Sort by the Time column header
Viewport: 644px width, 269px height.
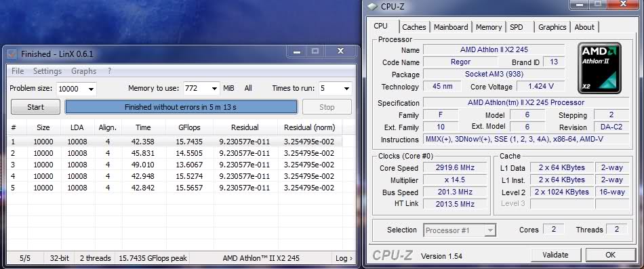[x=143, y=127]
